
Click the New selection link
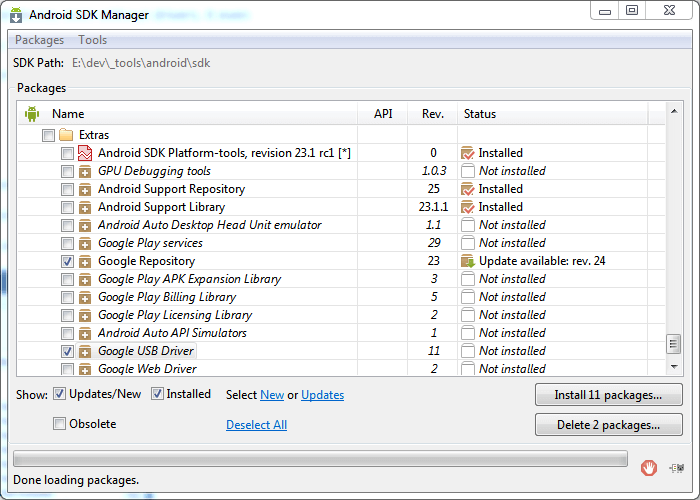pyautogui.click(x=272, y=395)
